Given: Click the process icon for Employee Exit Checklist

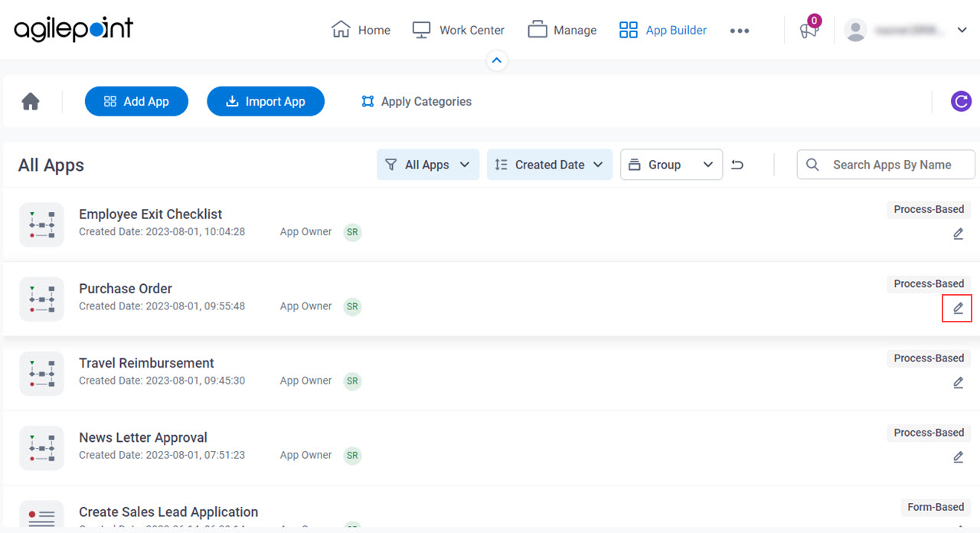Looking at the screenshot, I should [41, 224].
